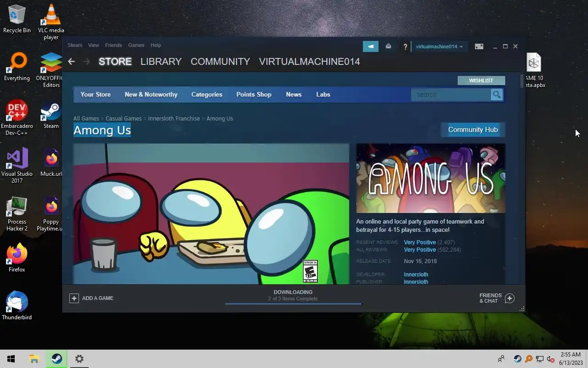Go forward with the Steam forward arrow
This screenshot has height=368, width=588.
point(86,61)
